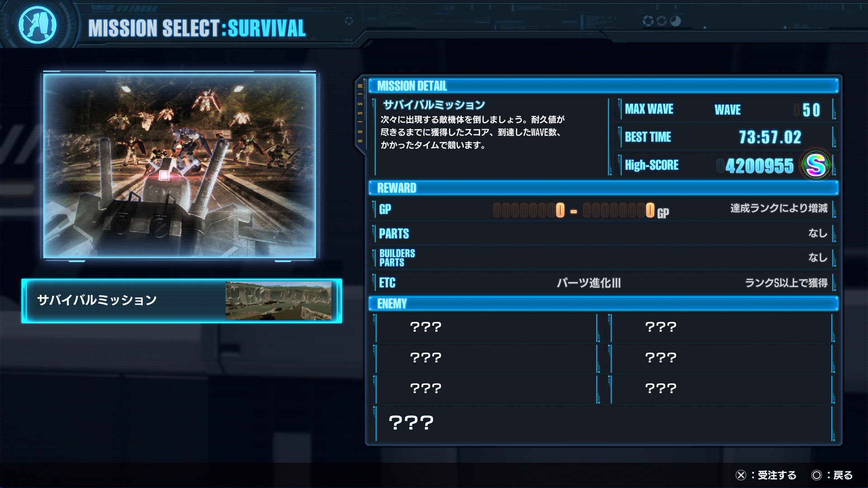Click the mission preview image of mobile suits
This screenshot has height=488, width=868.
180,166
